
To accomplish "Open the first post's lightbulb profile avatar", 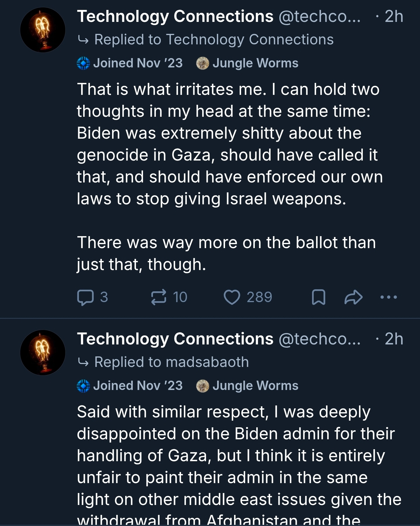I will click(x=43, y=30).
